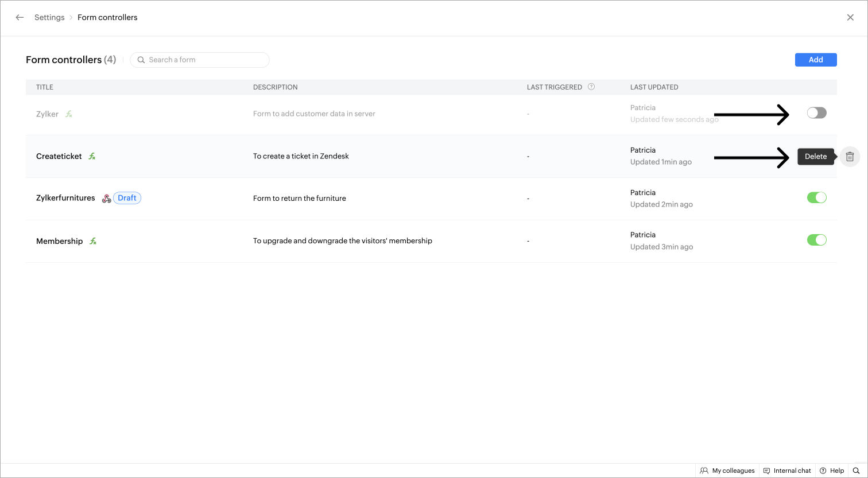Click the function icon beside Zylker
Viewport: 868px width, 478px height.
69,114
